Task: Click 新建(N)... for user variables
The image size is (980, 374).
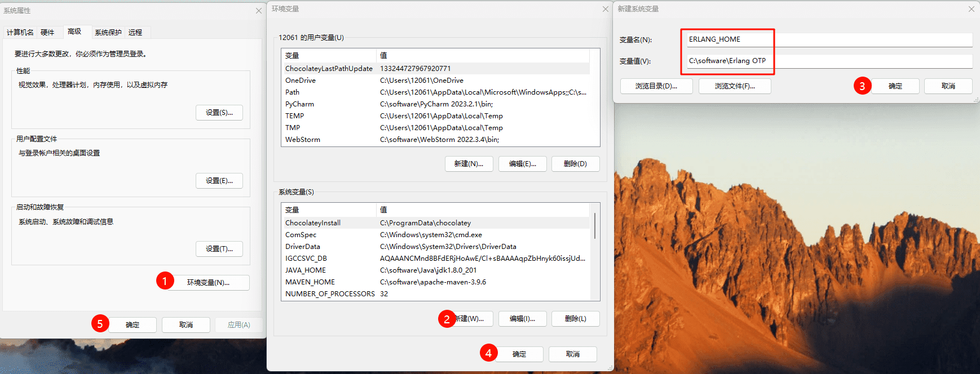Action: pos(469,164)
